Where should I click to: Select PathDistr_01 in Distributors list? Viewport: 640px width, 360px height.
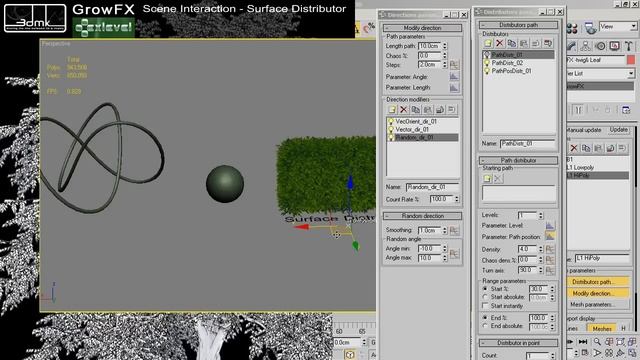point(518,55)
